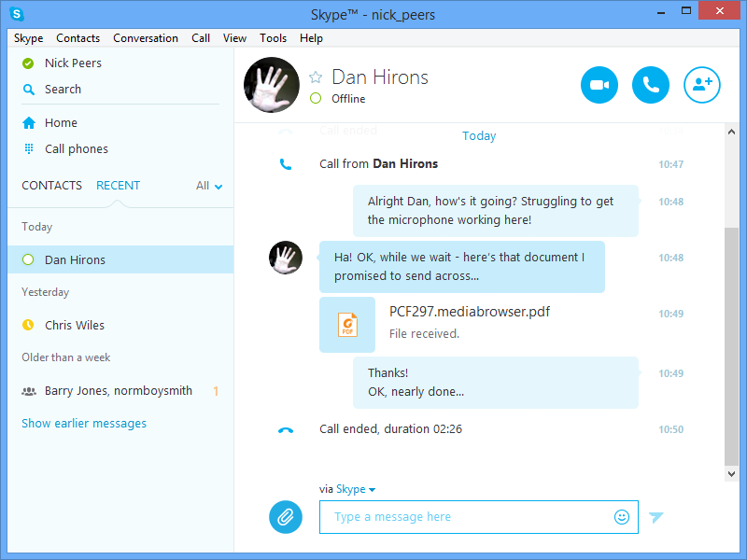The image size is (747, 560).
Task: Attach a file using the paperclip icon
Action: pos(286,517)
